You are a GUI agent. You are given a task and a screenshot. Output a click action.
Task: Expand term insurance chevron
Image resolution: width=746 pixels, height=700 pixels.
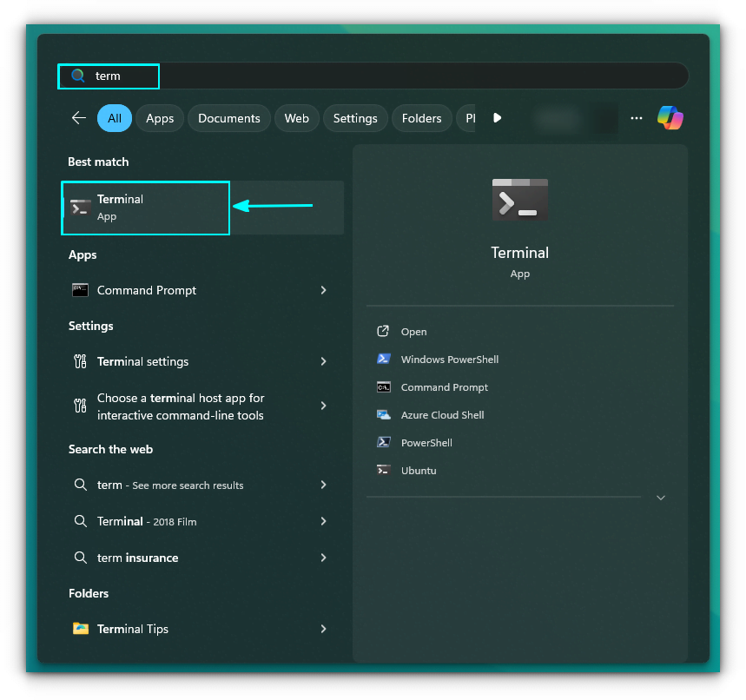[x=324, y=558]
